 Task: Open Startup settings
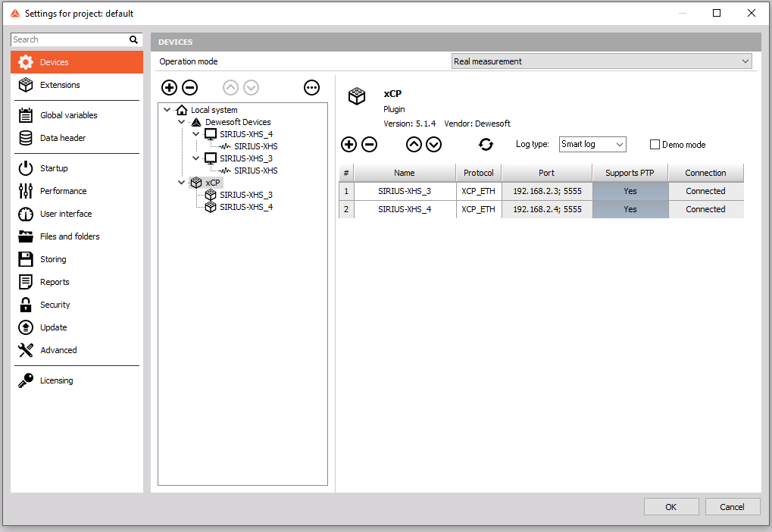[x=77, y=168]
